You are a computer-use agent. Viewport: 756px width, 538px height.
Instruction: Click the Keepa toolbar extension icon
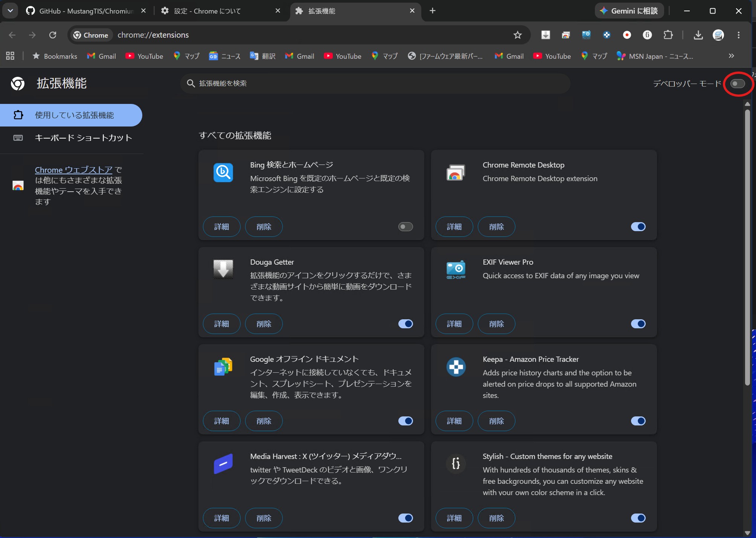(607, 35)
